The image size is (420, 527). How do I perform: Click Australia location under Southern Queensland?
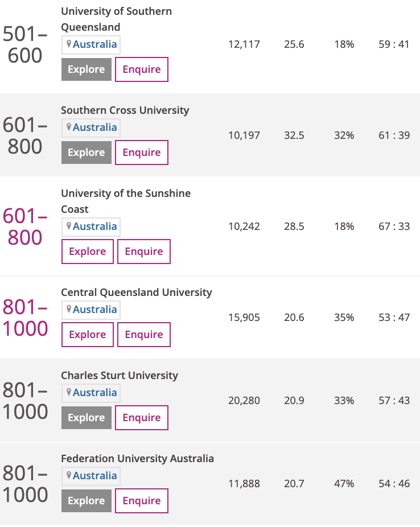point(94,44)
